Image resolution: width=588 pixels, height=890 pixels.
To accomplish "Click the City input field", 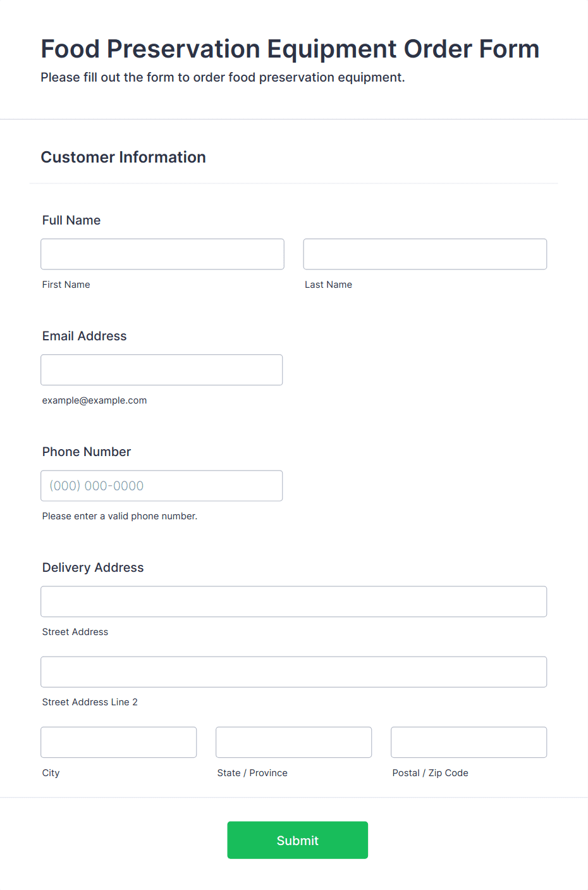I will click(119, 742).
